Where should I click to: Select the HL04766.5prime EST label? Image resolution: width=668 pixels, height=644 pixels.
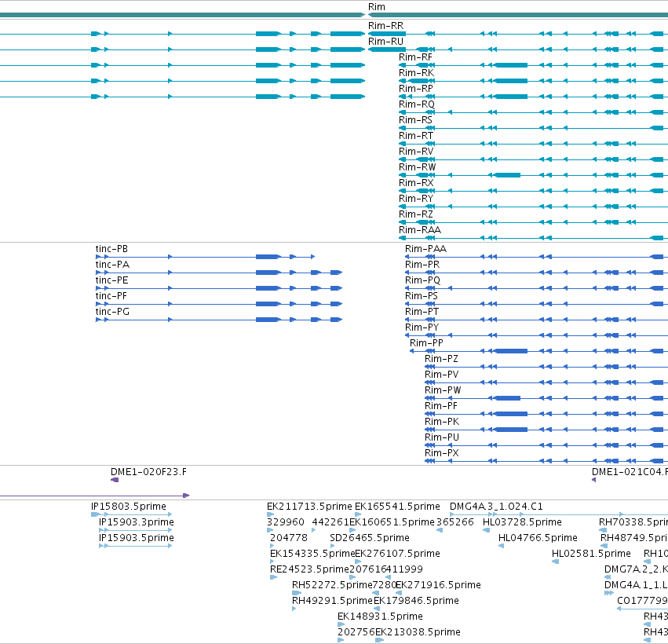click(x=538, y=538)
